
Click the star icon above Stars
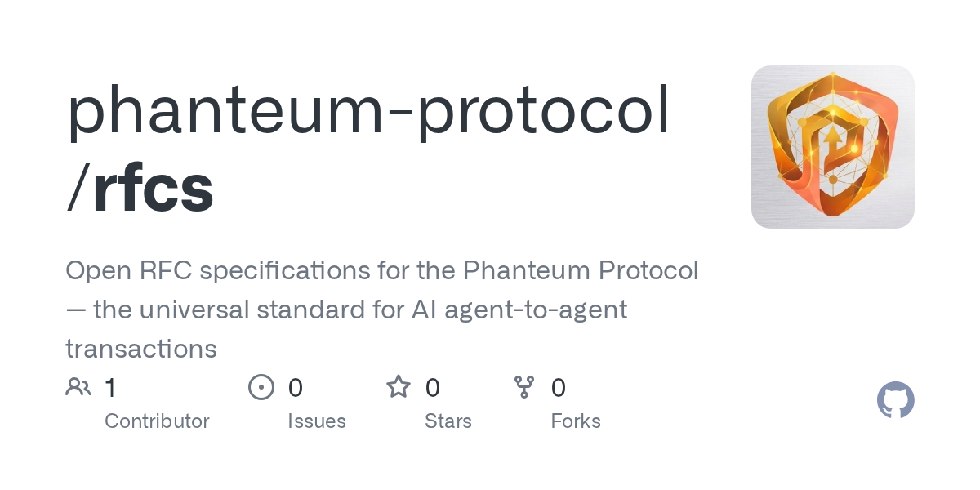tap(399, 387)
